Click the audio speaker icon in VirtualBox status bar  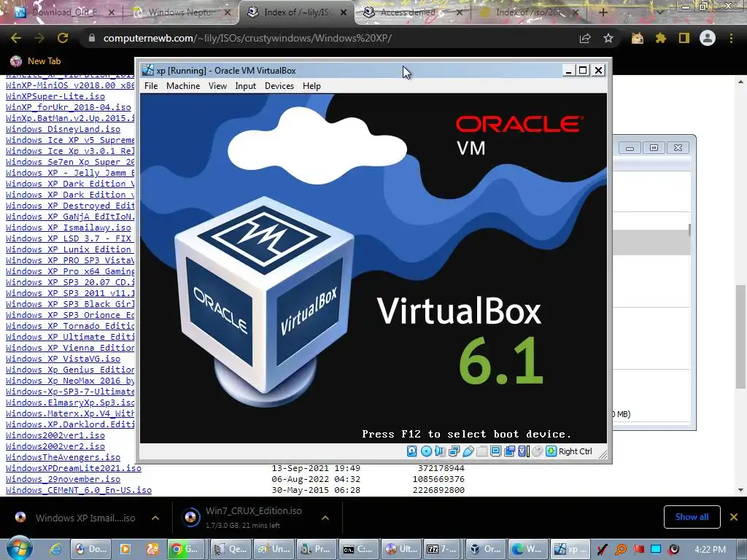tap(440, 451)
